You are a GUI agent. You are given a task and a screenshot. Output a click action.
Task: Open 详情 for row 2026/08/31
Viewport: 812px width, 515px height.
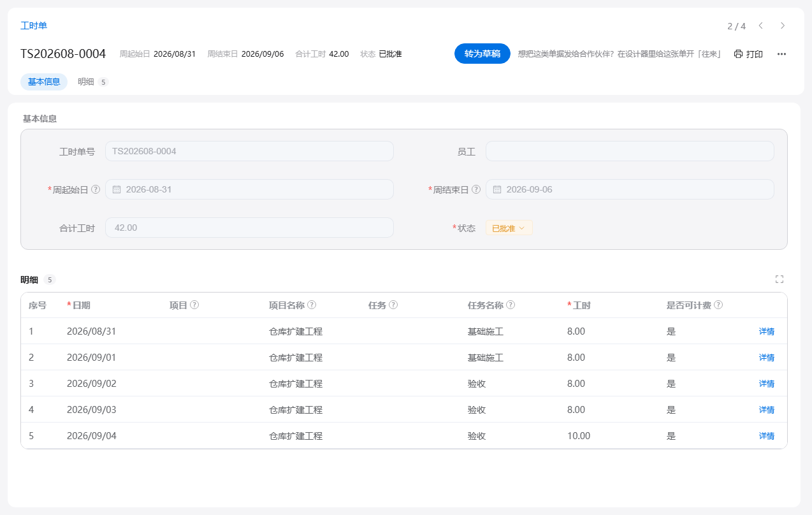coord(766,331)
